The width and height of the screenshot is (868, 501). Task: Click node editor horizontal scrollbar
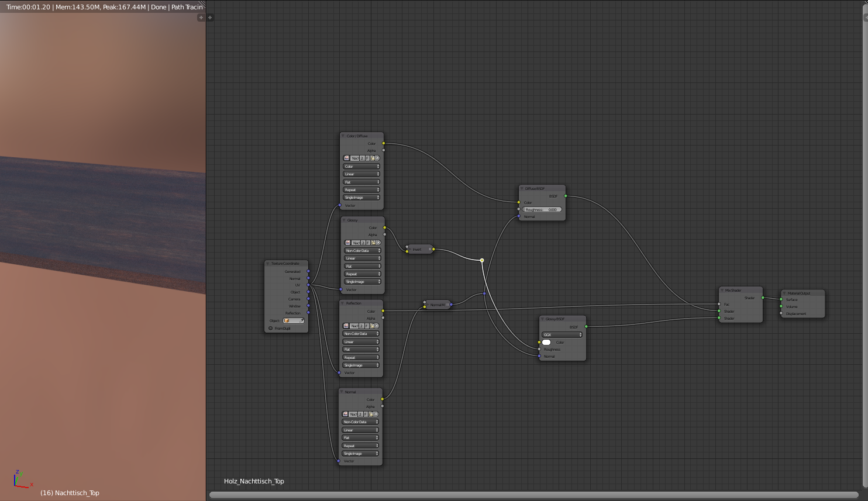click(x=533, y=495)
